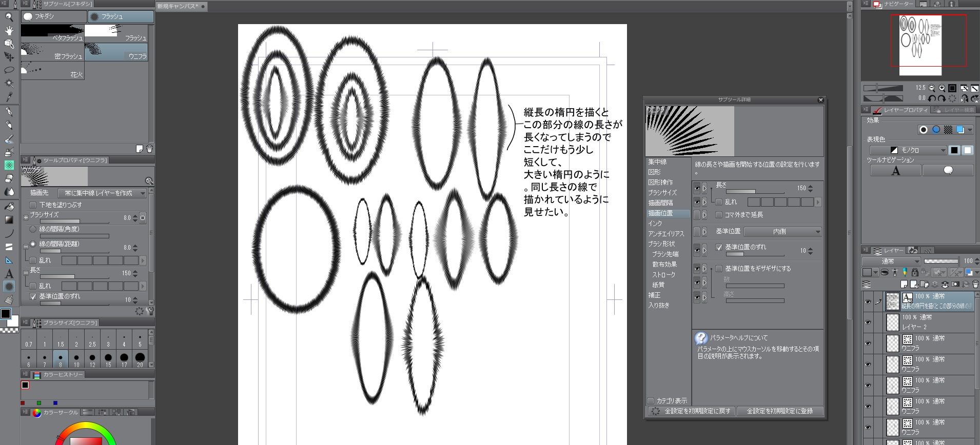
Task: Adjust 基準位置のずれ slider in Sub Tool Detail
Action: [754, 254]
